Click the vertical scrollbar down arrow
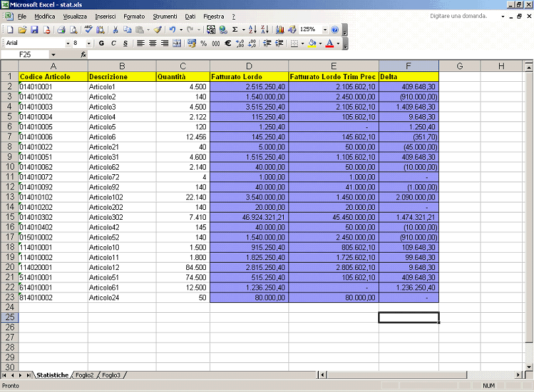Screen dimensions: 534x392 (529, 367)
